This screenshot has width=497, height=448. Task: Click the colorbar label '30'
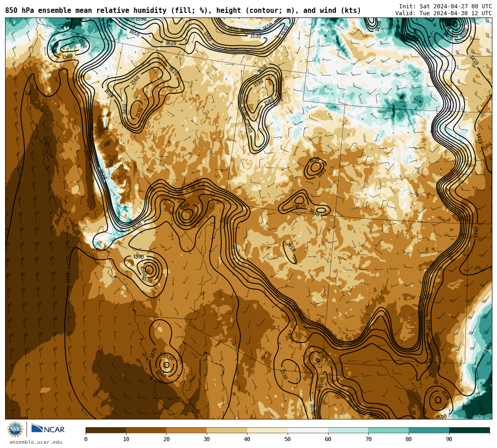pos(207,439)
